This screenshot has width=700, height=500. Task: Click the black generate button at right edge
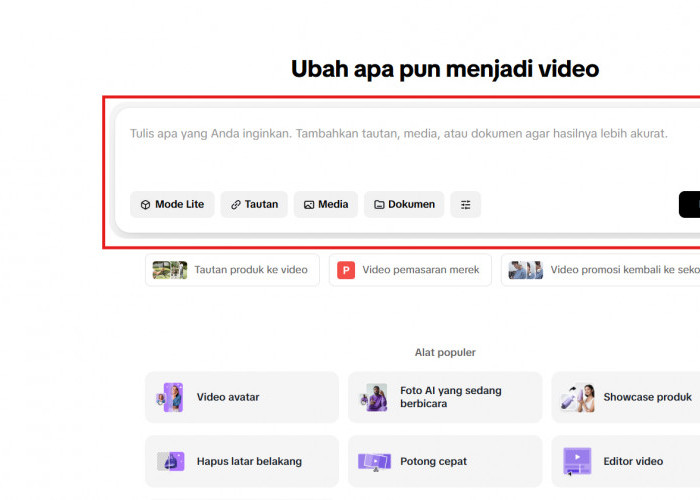pyautogui.click(x=690, y=204)
